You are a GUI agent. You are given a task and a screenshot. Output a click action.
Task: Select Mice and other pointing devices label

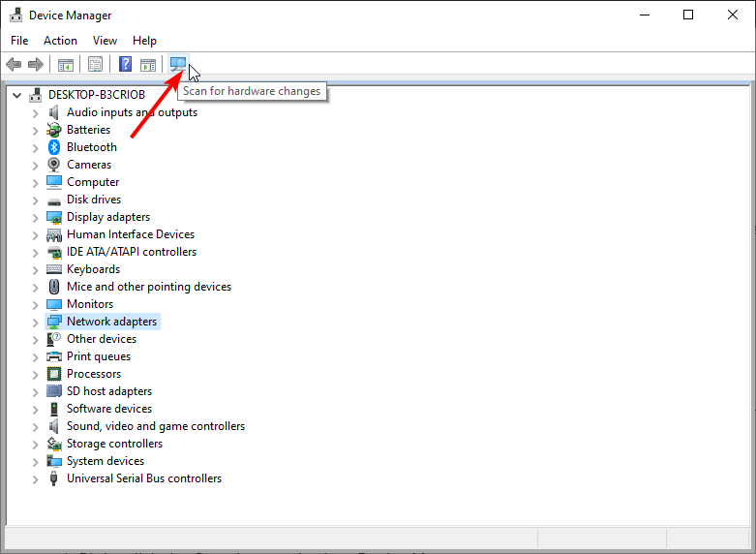click(x=149, y=287)
